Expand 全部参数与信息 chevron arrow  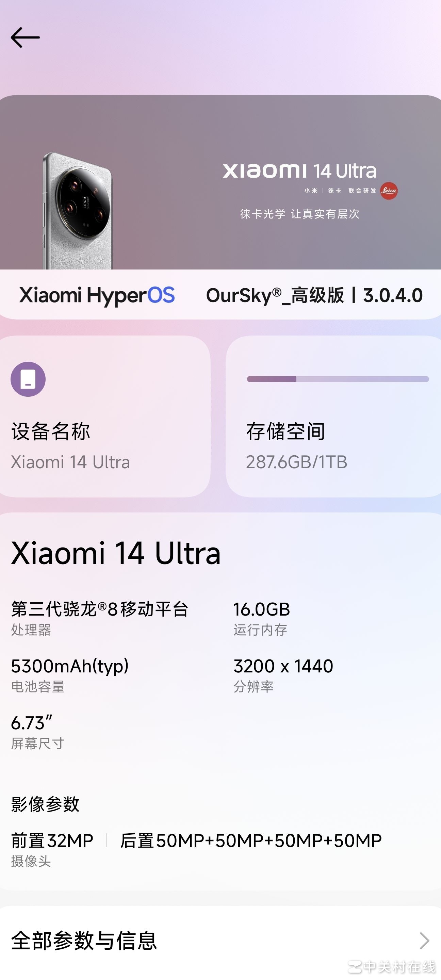424,941
